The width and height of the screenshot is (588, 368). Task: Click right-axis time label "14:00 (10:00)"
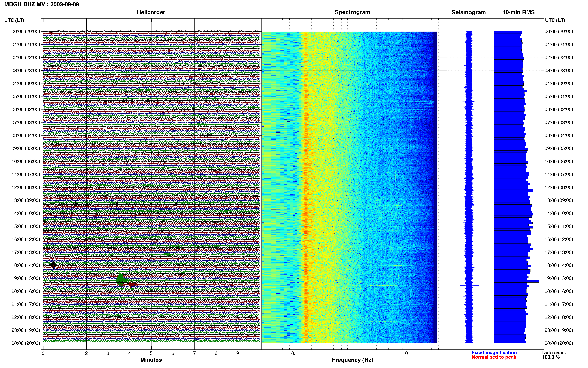click(x=559, y=213)
